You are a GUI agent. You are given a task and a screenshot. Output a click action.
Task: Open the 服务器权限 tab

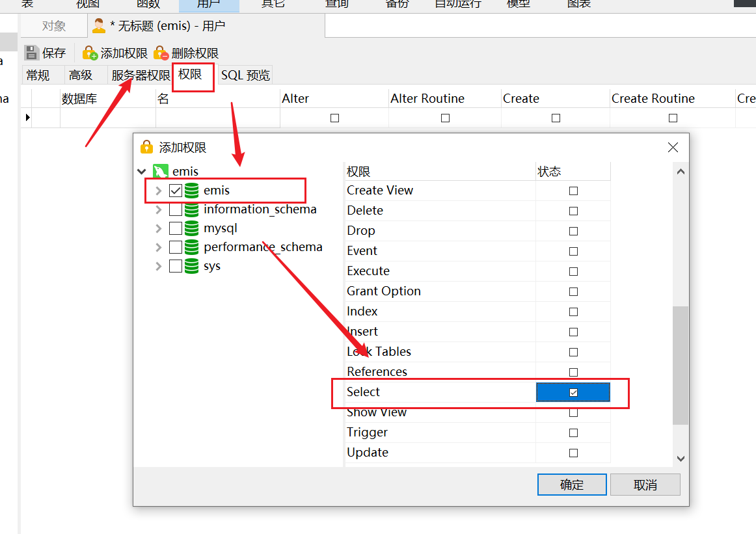coord(141,75)
